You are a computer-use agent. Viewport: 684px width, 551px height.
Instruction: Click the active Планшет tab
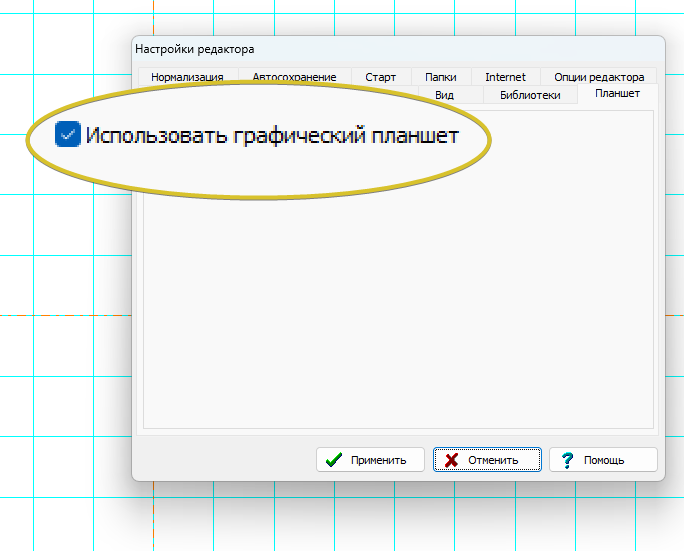[x=617, y=94]
